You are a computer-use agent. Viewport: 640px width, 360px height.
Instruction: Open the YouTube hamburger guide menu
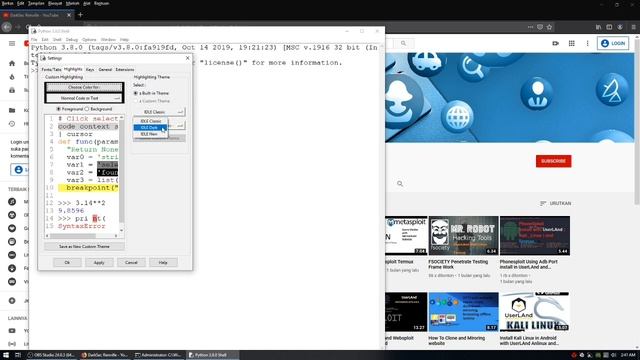(x=12, y=43)
